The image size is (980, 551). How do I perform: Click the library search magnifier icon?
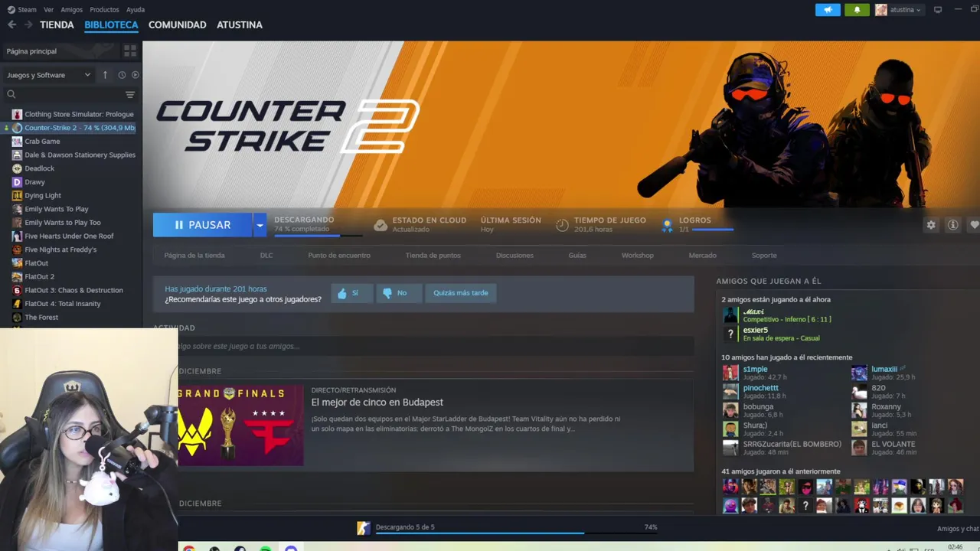(x=11, y=94)
